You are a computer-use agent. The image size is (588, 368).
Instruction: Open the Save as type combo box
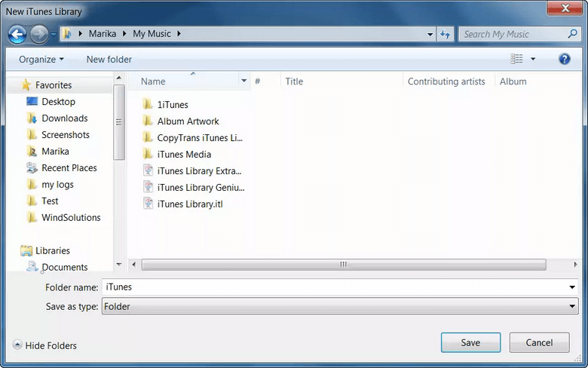click(x=340, y=306)
